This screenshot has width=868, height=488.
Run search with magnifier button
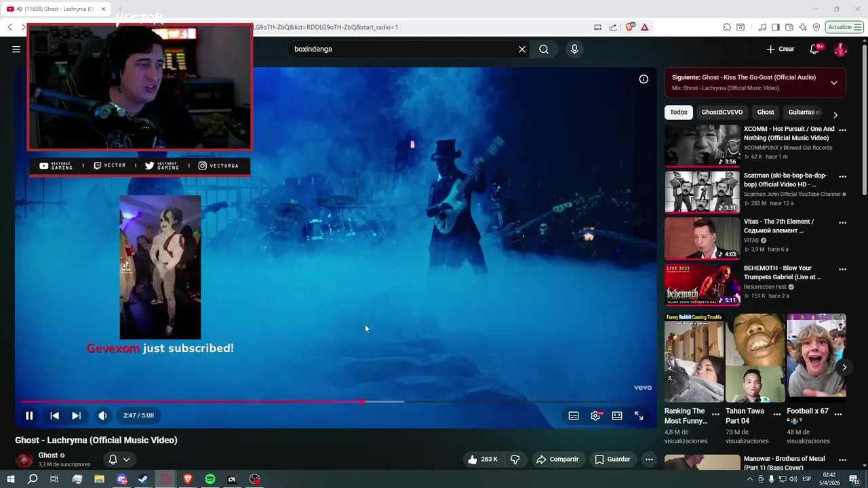[544, 49]
